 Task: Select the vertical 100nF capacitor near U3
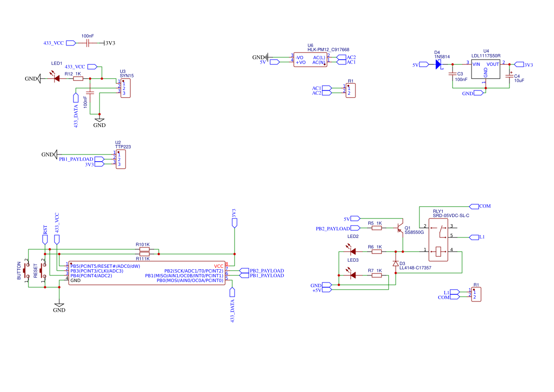click(x=90, y=92)
